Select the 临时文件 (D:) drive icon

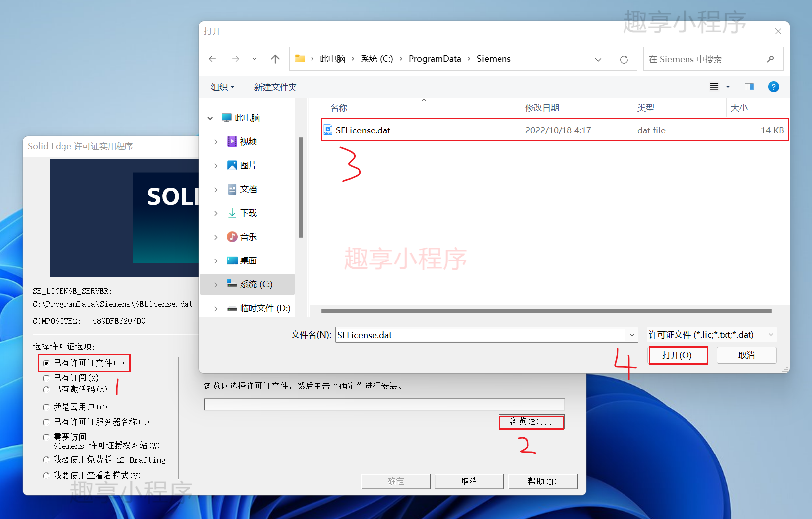(232, 308)
